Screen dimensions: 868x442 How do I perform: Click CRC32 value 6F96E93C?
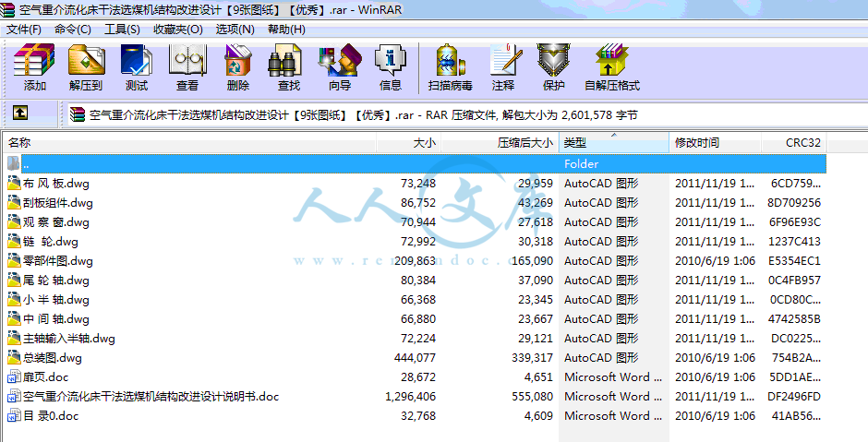click(x=794, y=222)
